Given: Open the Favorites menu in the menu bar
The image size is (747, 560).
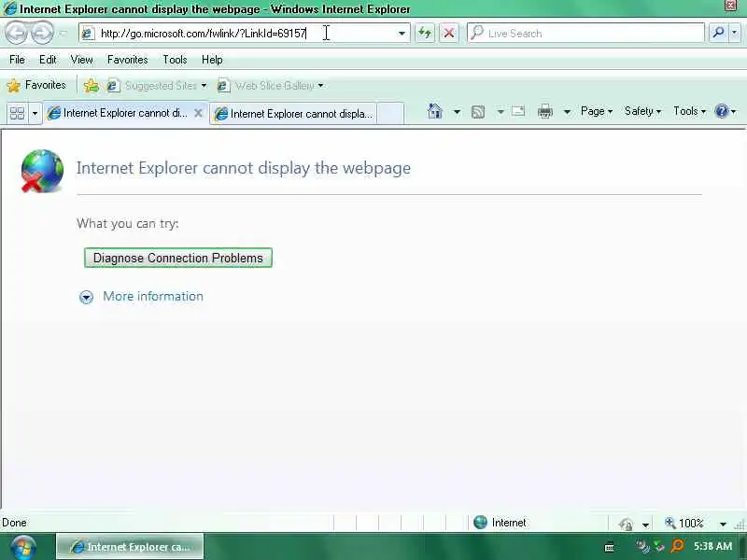Looking at the screenshot, I should (x=127, y=60).
